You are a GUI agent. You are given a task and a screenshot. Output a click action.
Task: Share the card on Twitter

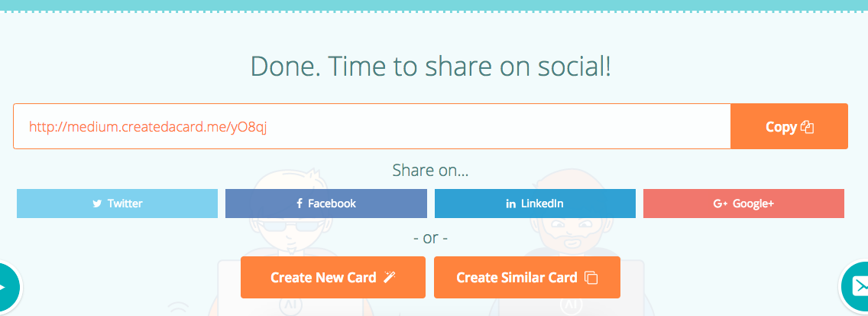click(117, 204)
